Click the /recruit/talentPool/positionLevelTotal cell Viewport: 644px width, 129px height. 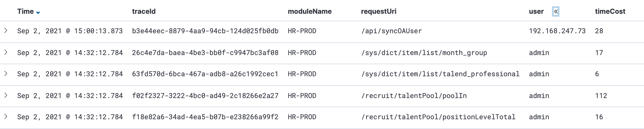438,117
